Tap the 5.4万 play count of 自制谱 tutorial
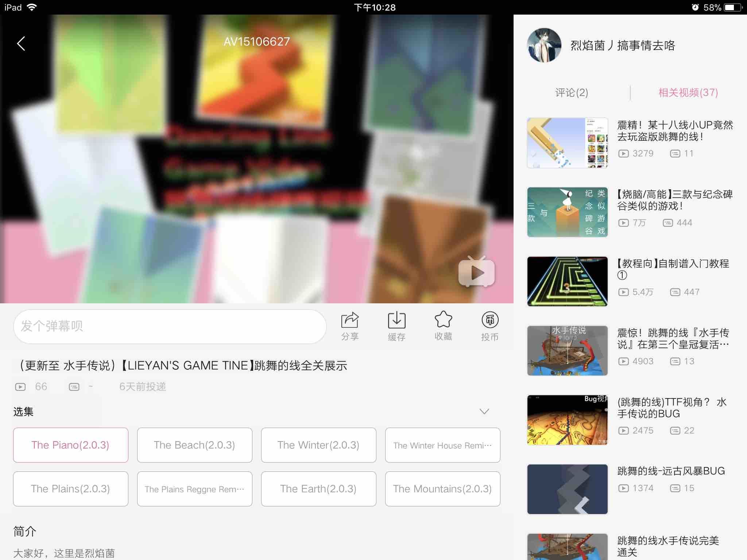 pos(643,292)
